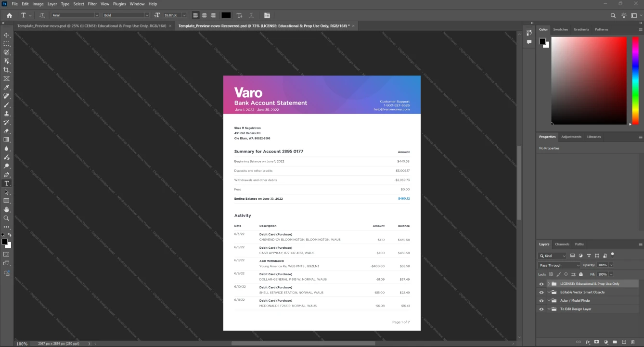The height and width of the screenshot is (347, 644).
Task: Select the Path Selection tool
Action: point(6,192)
